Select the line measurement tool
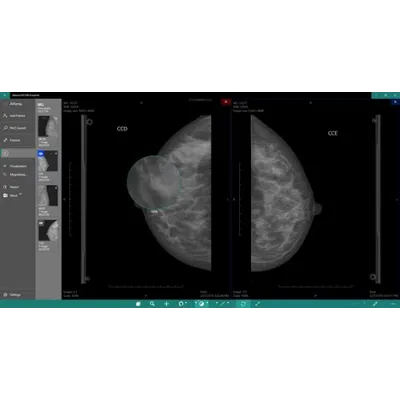 (x=222, y=304)
